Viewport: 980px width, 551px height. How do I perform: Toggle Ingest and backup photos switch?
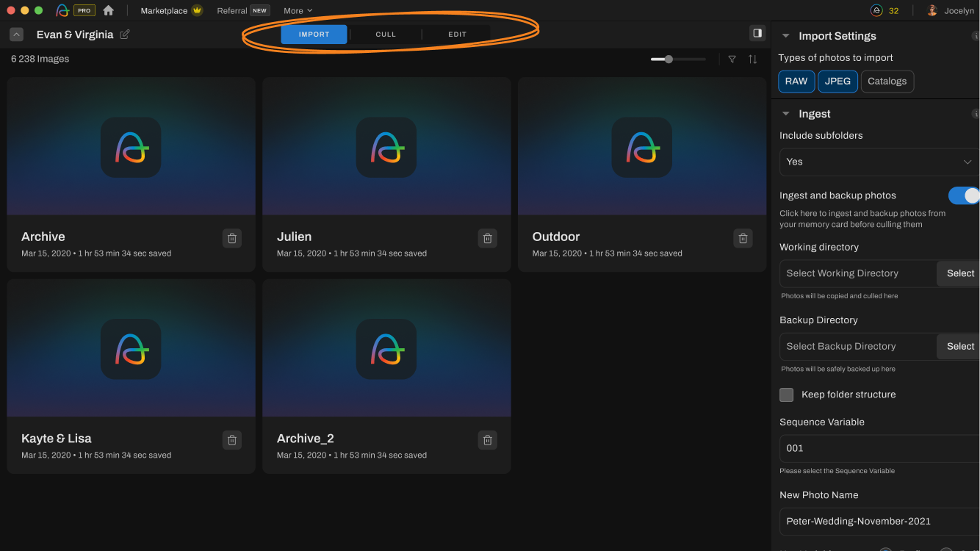pyautogui.click(x=964, y=195)
